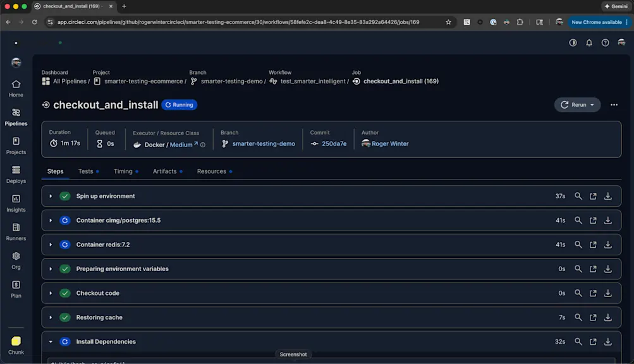Search Install Dependencies step output
Screen dimensions: 634x364
(578, 342)
